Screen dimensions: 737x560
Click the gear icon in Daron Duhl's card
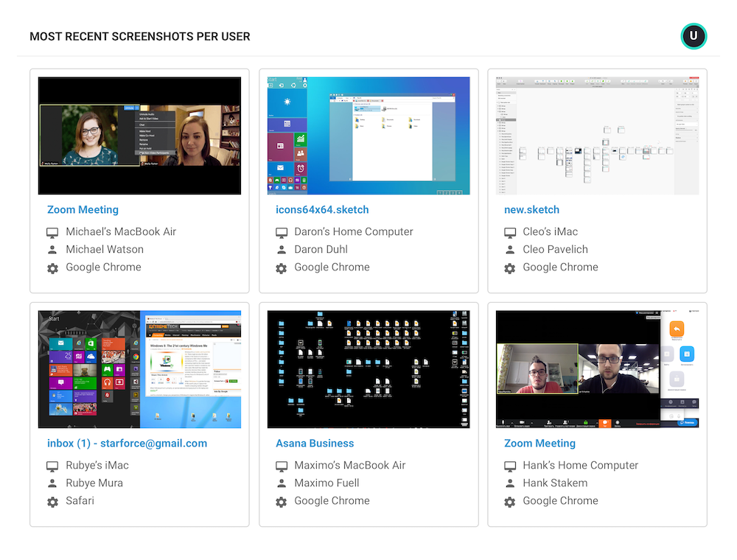click(x=281, y=268)
